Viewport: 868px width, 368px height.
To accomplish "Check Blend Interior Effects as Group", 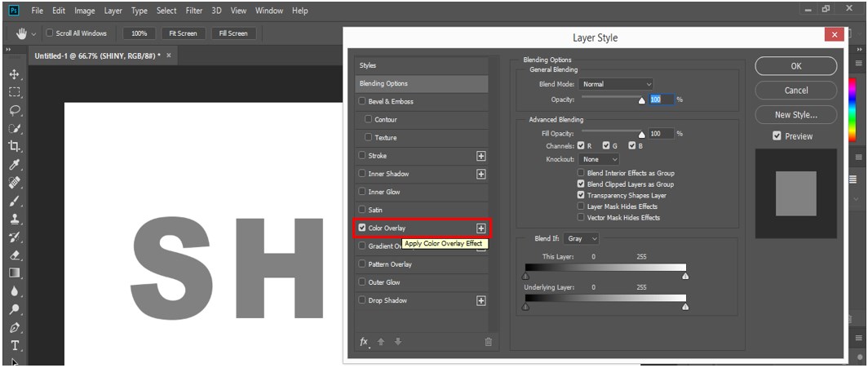I will click(x=581, y=173).
